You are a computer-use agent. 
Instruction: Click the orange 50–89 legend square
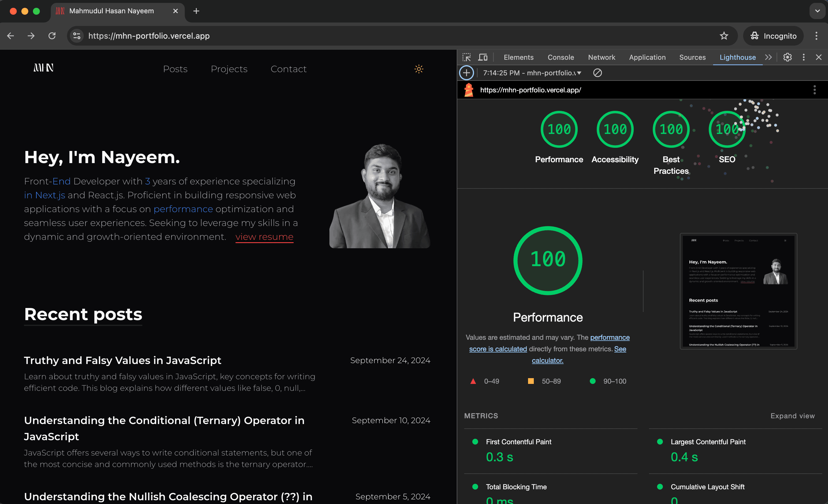(x=531, y=381)
